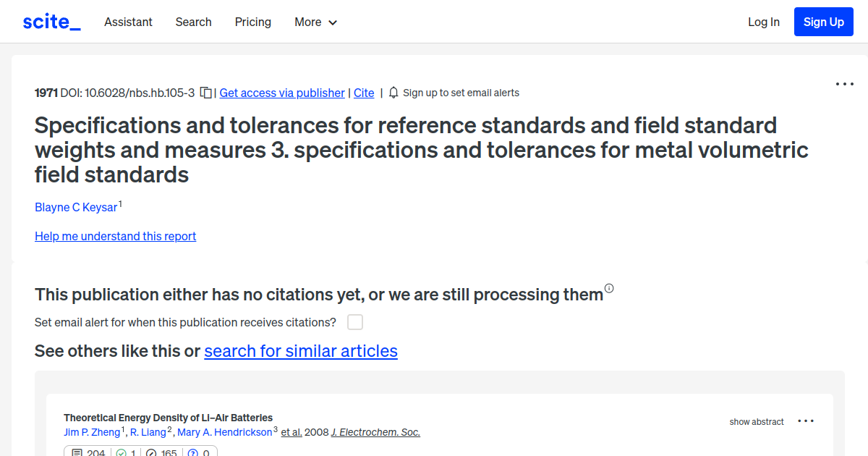The image size is (868, 456).
Task: Click the info icon beside the citations heading
Action: pos(609,288)
